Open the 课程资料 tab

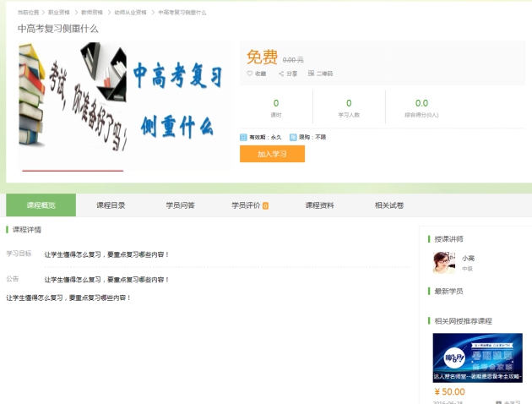(x=319, y=205)
